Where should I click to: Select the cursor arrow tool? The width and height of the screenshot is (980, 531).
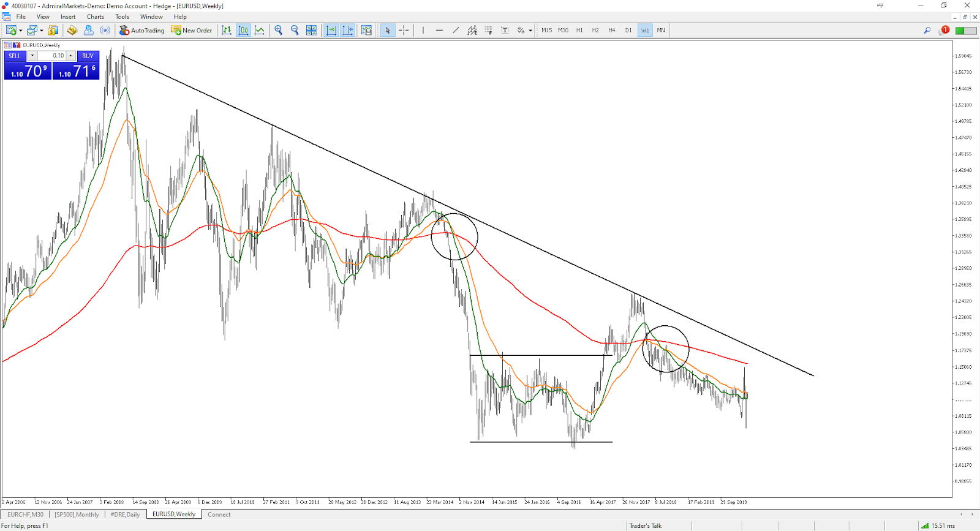point(388,30)
